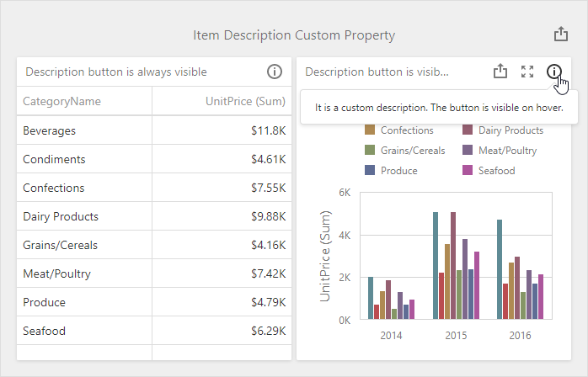Image resolution: width=588 pixels, height=377 pixels.
Task: Click the tallest 2015 teal bar
Action: click(x=436, y=265)
